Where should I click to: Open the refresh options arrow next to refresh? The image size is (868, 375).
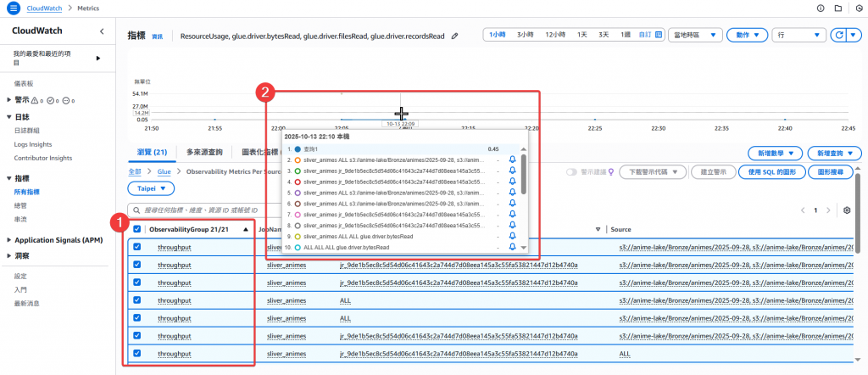click(x=854, y=35)
